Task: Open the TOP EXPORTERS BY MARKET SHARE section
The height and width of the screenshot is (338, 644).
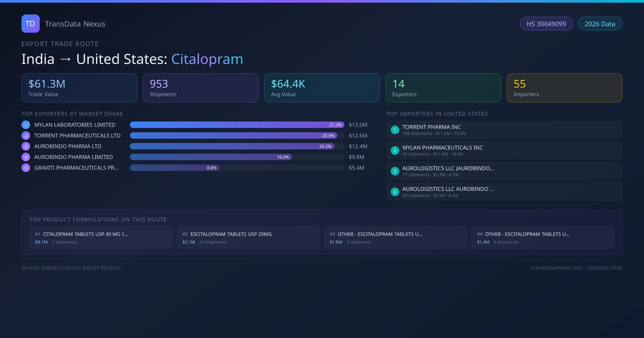Action: point(72,114)
